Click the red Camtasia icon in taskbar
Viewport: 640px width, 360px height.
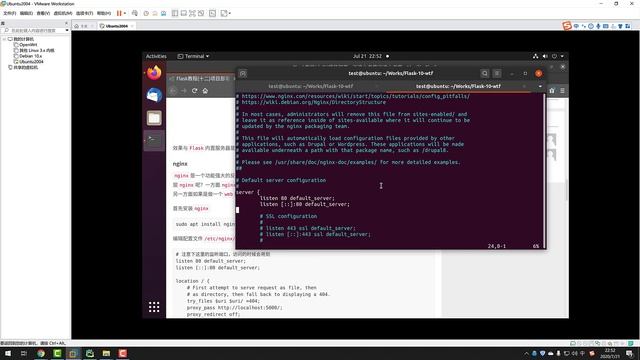pyautogui.click(x=122, y=353)
